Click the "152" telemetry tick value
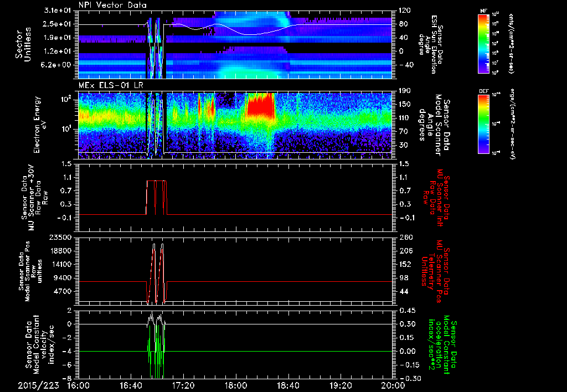The height and width of the screenshot is (392, 567). [405, 264]
